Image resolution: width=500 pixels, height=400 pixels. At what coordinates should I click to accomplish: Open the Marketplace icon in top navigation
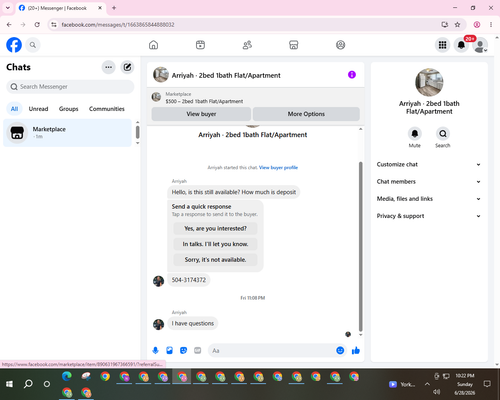(x=294, y=45)
